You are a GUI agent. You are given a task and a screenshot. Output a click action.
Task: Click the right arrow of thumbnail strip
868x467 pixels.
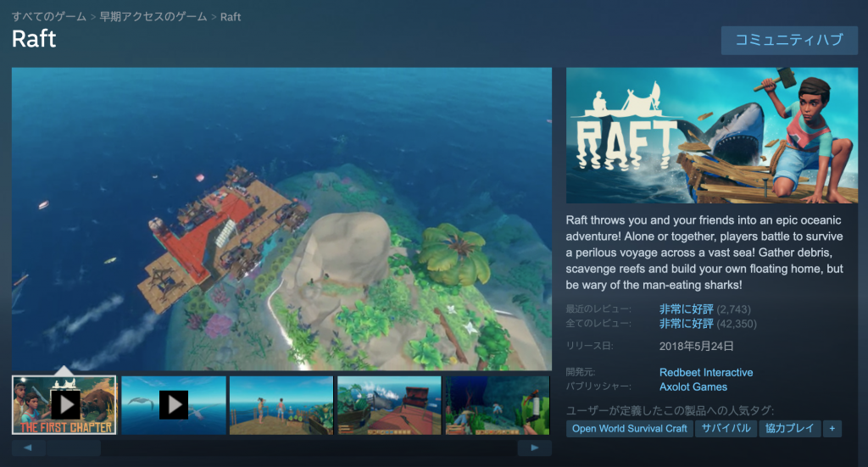[534, 448]
